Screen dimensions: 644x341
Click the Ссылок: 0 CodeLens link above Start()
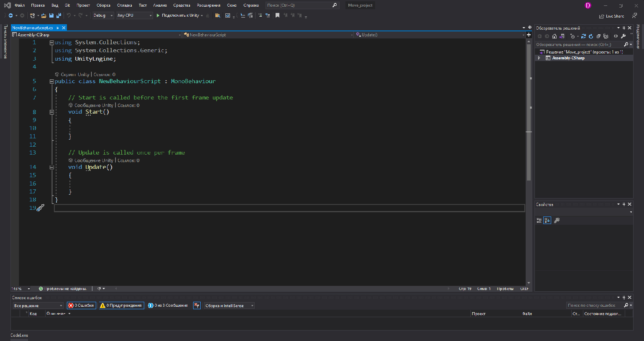point(128,105)
